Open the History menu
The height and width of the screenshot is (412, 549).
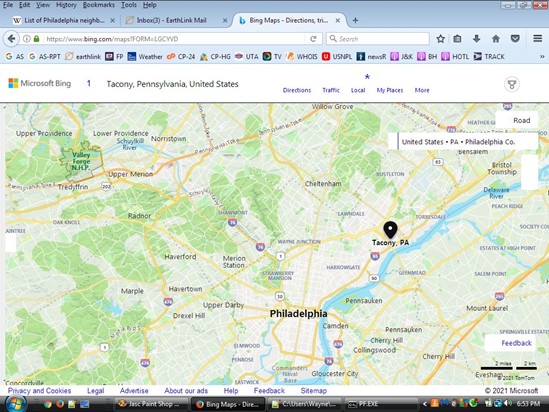pyautogui.click(x=66, y=5)
